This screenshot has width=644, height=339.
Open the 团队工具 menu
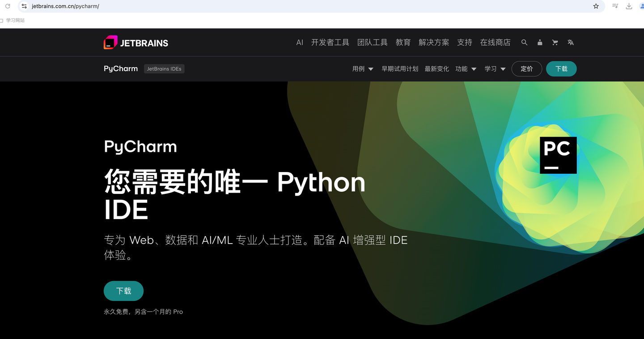[x=373, y=43]
